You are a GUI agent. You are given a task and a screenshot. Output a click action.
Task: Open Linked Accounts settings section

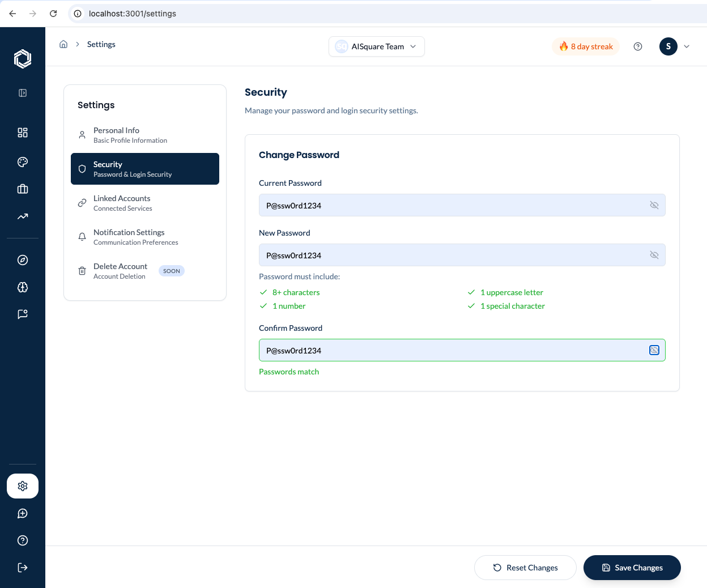tap(145, 203)
